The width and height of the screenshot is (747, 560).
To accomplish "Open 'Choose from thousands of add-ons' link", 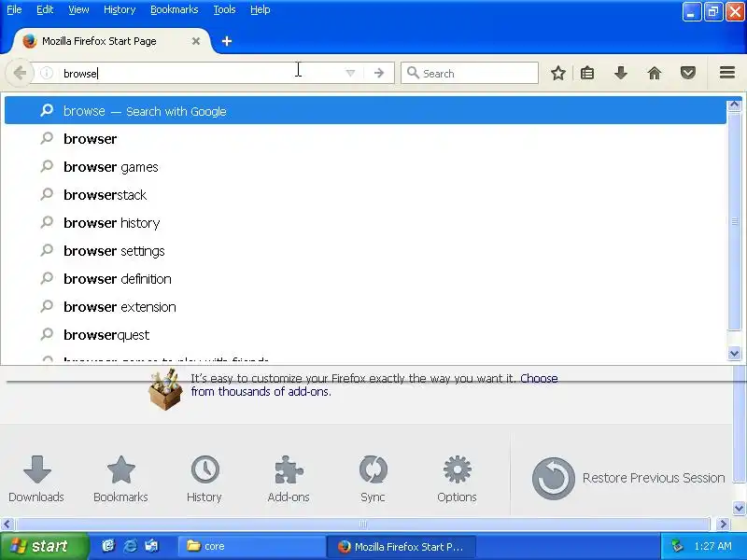I will tap(374, 385).
